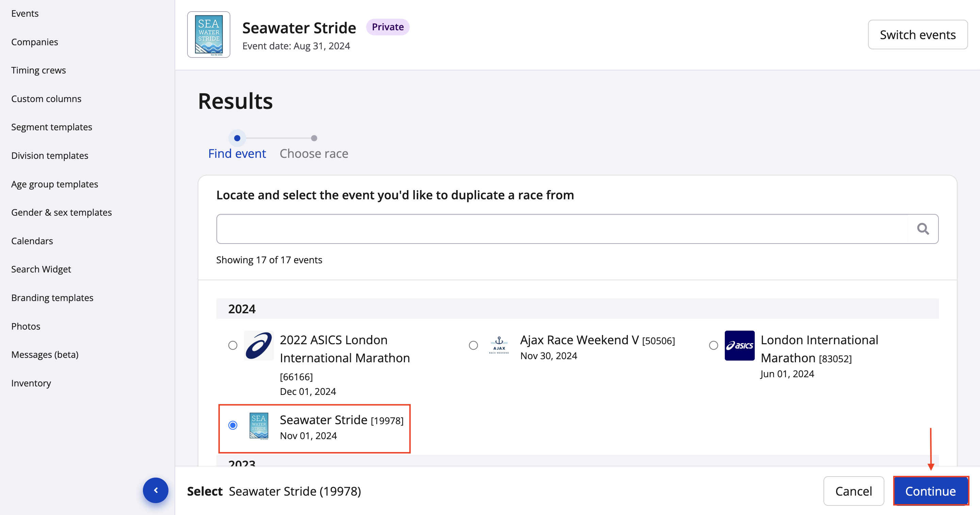The image size is (980, 515).
Task: Click the Private badge
Action: click(387, 27)
